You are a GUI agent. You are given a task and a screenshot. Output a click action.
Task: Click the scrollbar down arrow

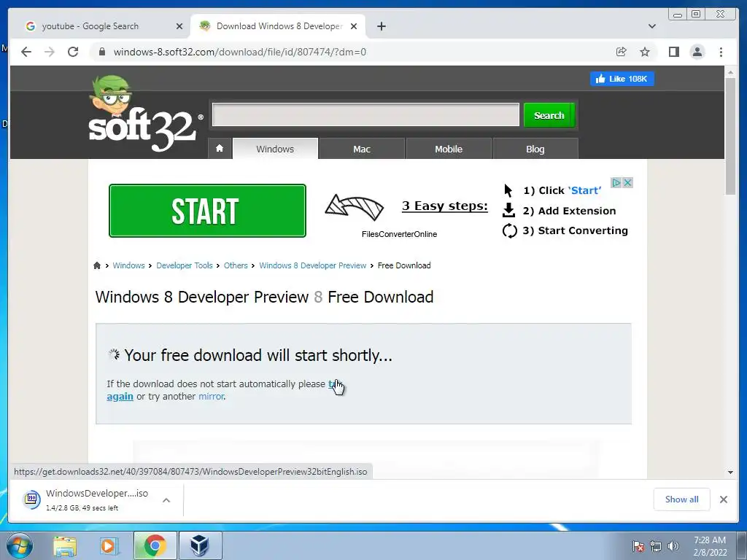pyautogui.click(x=730, y=472)
